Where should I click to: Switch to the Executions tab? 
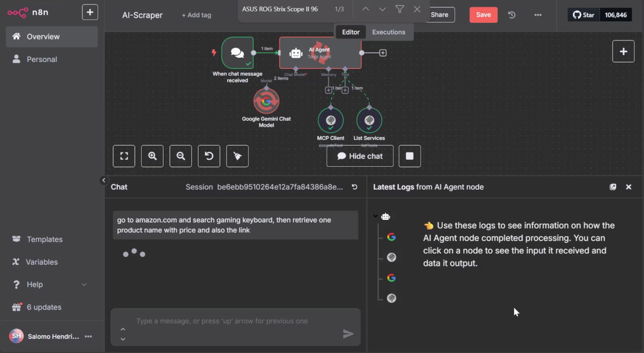click(x=388, y=32)
